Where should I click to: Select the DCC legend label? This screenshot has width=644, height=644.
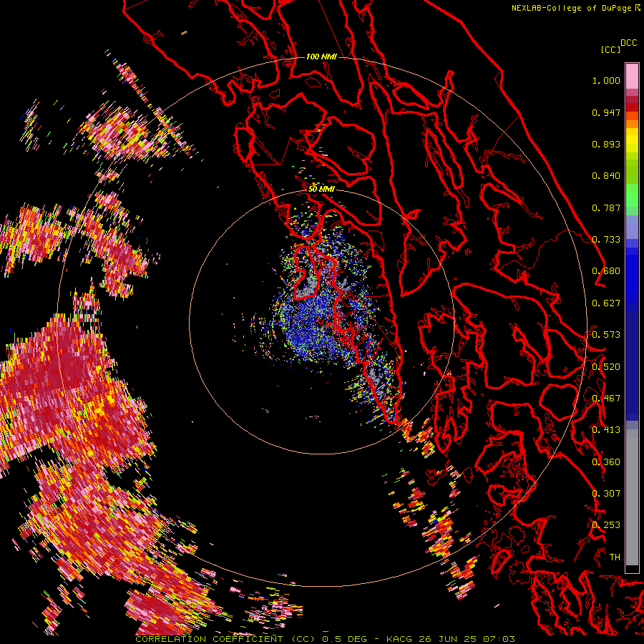coord(629,43)
